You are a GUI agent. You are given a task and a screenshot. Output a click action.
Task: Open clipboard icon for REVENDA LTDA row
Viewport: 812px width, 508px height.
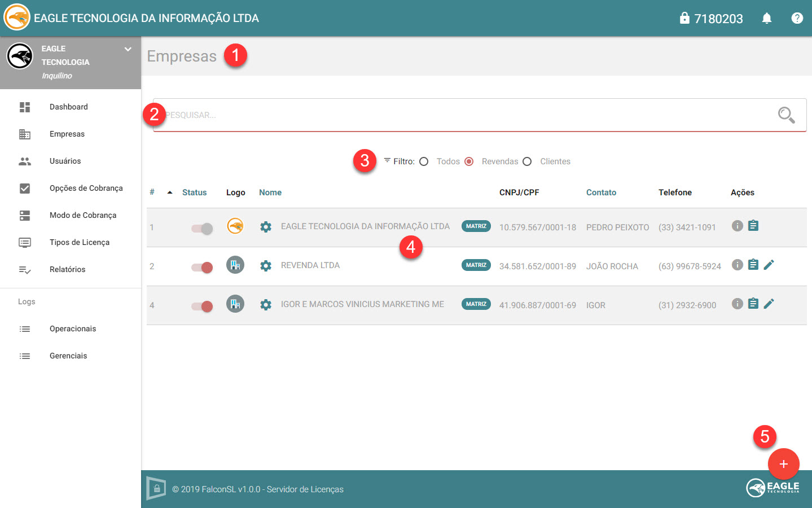click(753, 265)
